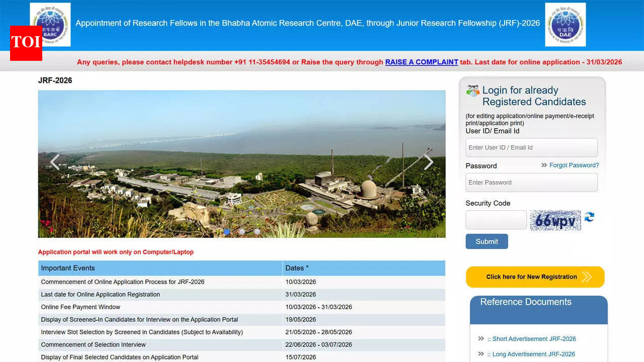This screenshot has width=644, height=362.
Task: Advance to next carousel slide
Action: point(428,162)
